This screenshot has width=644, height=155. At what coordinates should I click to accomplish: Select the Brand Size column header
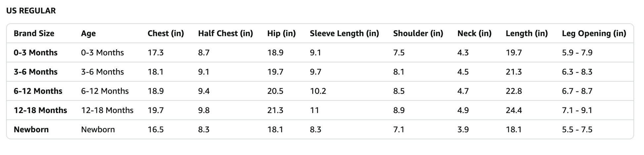34,33
